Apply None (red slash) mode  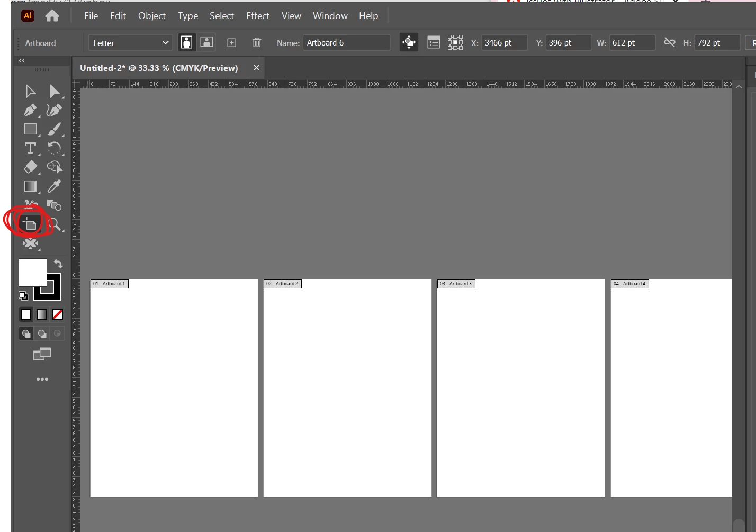pyautogui.click(x=58, y=314)
